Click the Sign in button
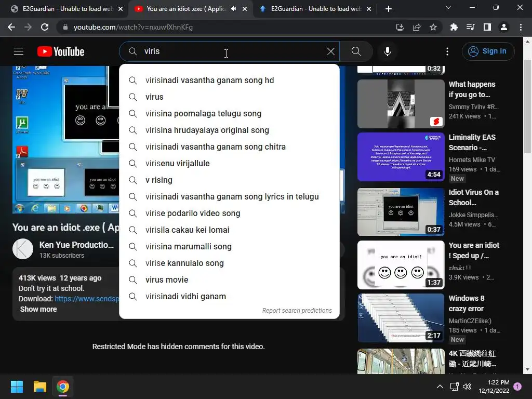The image size is (532, 399). pyautogui.click(x=488, y=51)
